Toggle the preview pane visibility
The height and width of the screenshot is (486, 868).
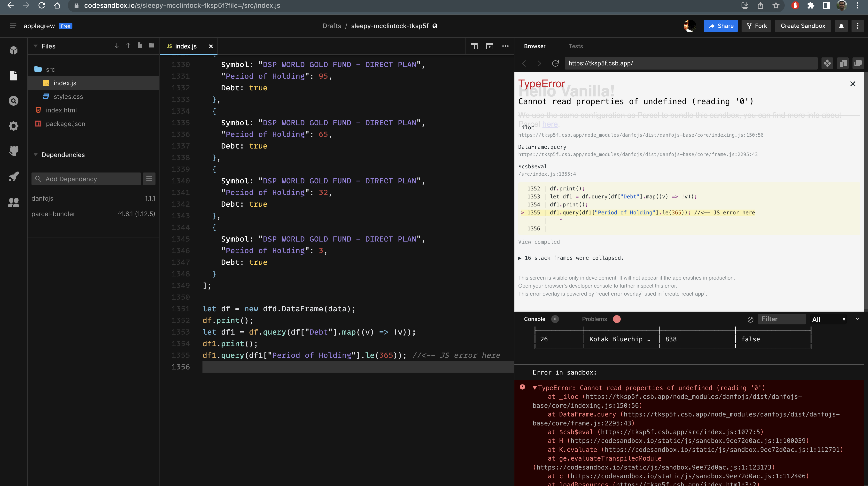[x=489, y=46]
